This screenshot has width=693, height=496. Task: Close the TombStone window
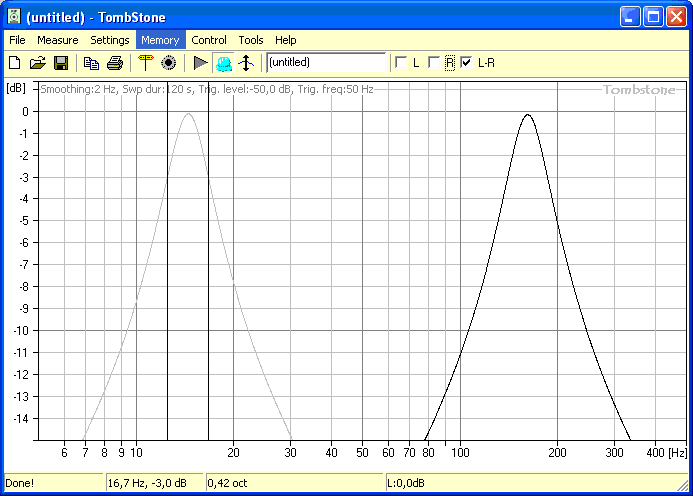(676, 17)
